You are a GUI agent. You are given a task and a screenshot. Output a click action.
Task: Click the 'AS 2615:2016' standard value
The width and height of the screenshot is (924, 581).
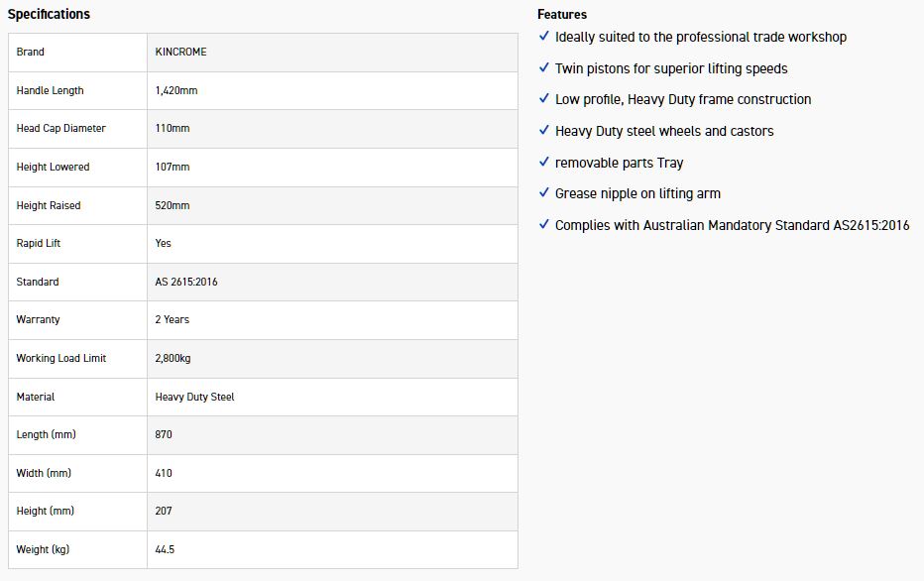pos(186,282)
